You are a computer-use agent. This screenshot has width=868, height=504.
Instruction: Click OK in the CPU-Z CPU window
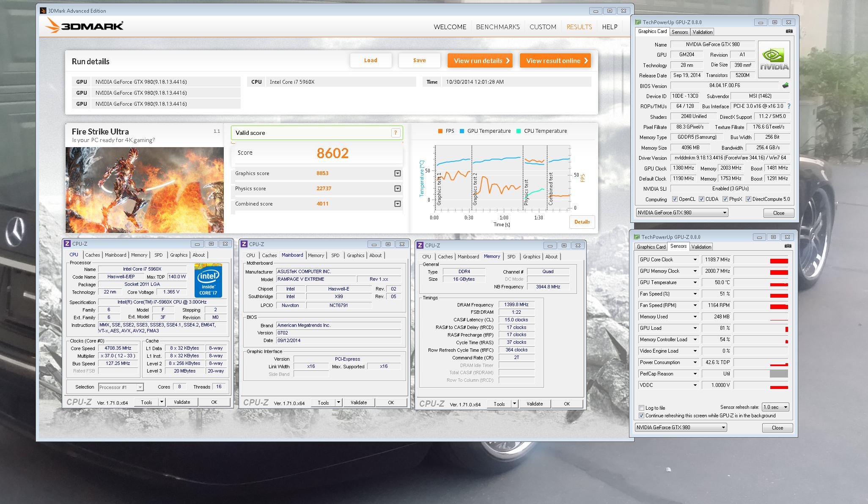pyautogui.click(x=214, y=402)
